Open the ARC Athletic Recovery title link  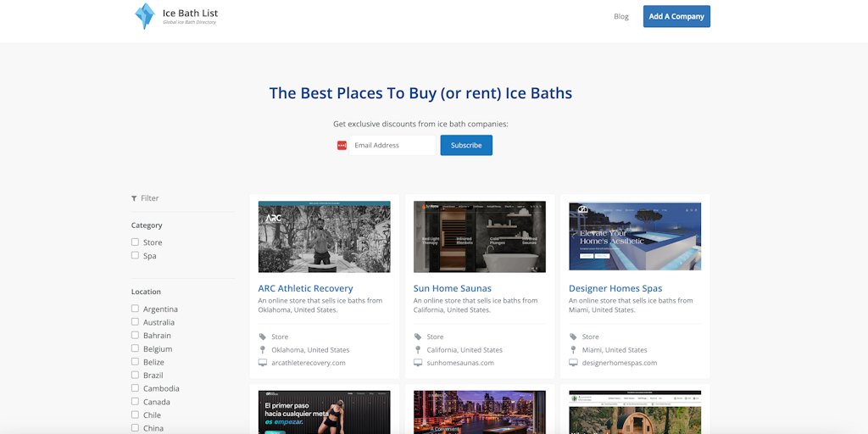(305, 288)
